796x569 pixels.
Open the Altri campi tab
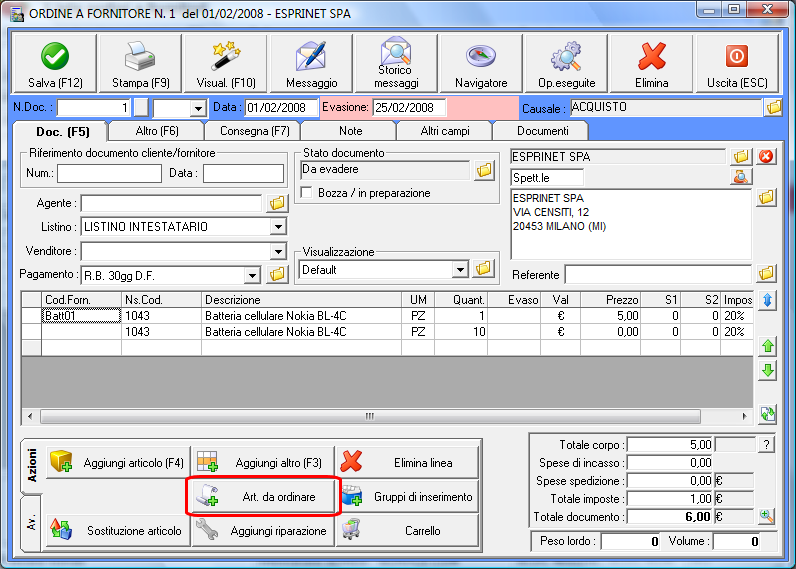click(x=445, y=131)
